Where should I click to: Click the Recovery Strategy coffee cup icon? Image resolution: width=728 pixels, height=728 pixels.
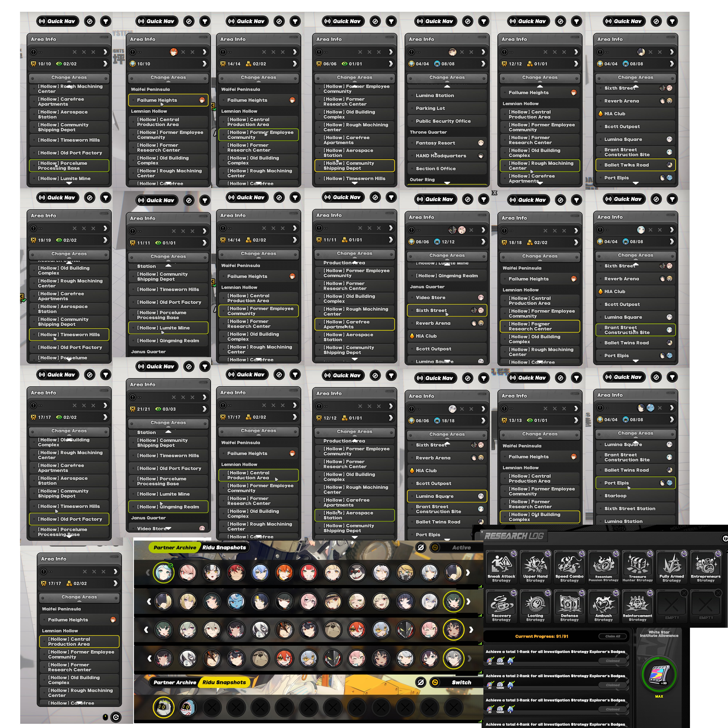pyautogui.click(x=501, y=603)
